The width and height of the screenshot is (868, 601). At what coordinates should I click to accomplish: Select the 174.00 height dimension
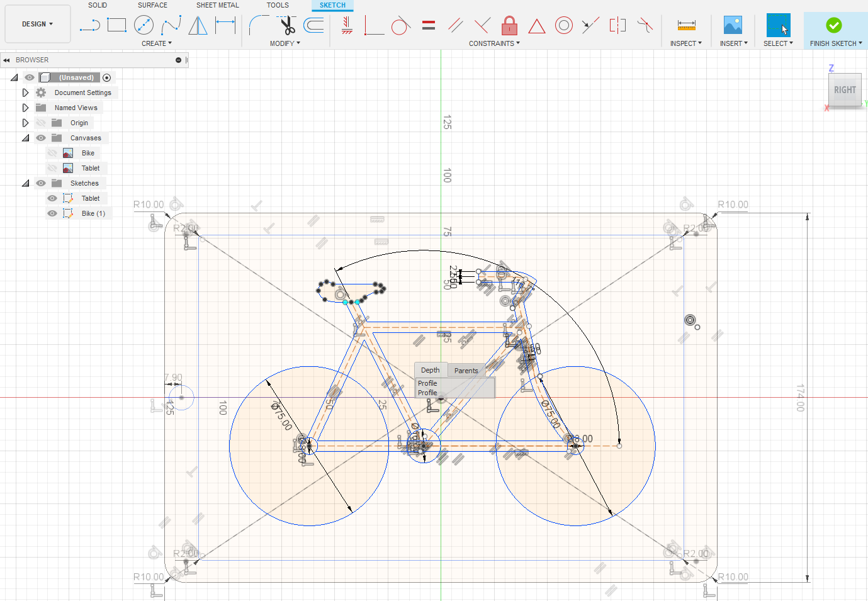point(800,398)
